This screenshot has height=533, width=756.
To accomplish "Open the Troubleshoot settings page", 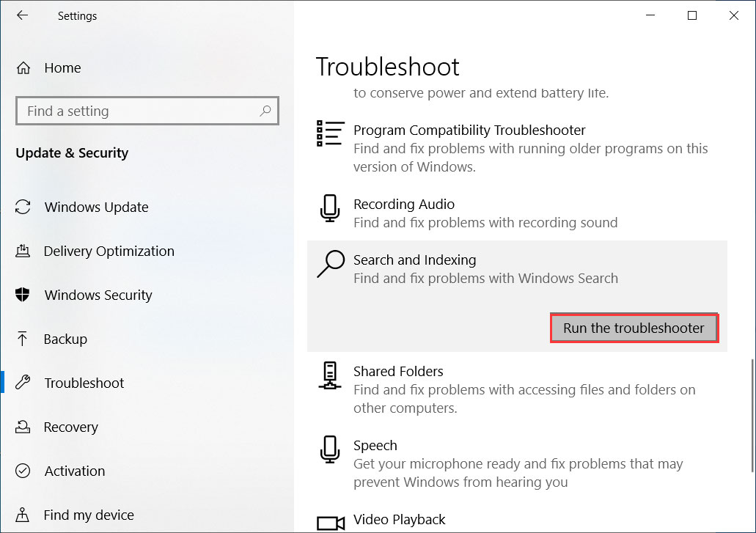I will [x=84, y=383].
